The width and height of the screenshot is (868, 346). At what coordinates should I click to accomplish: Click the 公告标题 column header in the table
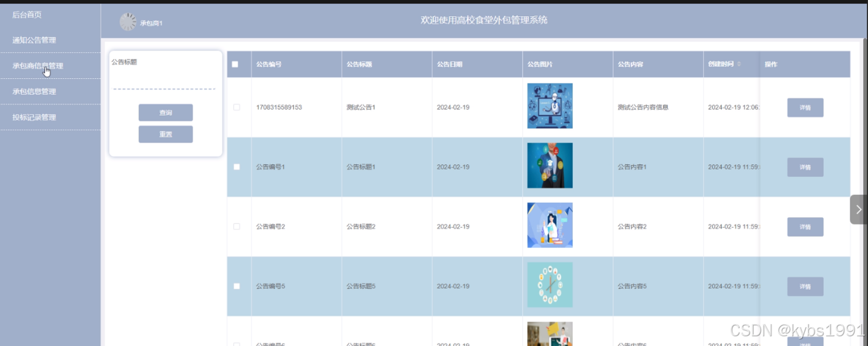tap(359, 64)
